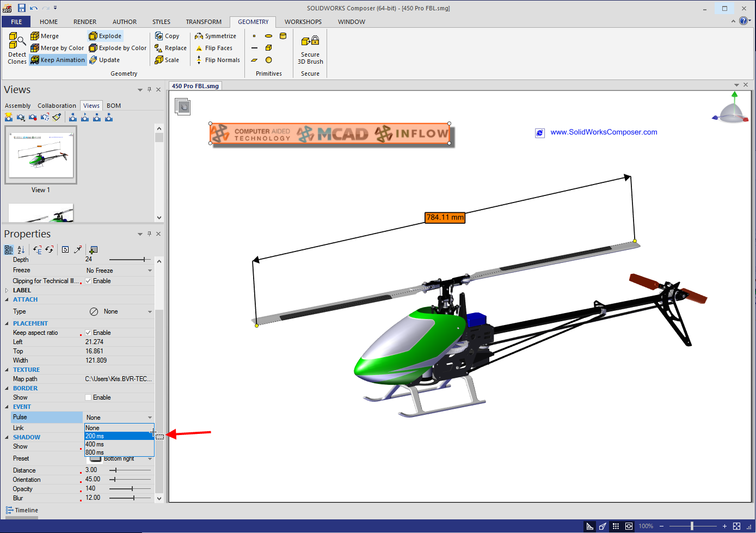The height and width of the screenshot is (533, 756).
Task: Click the Symmetrize tool icon
Action: coord(199,36)
